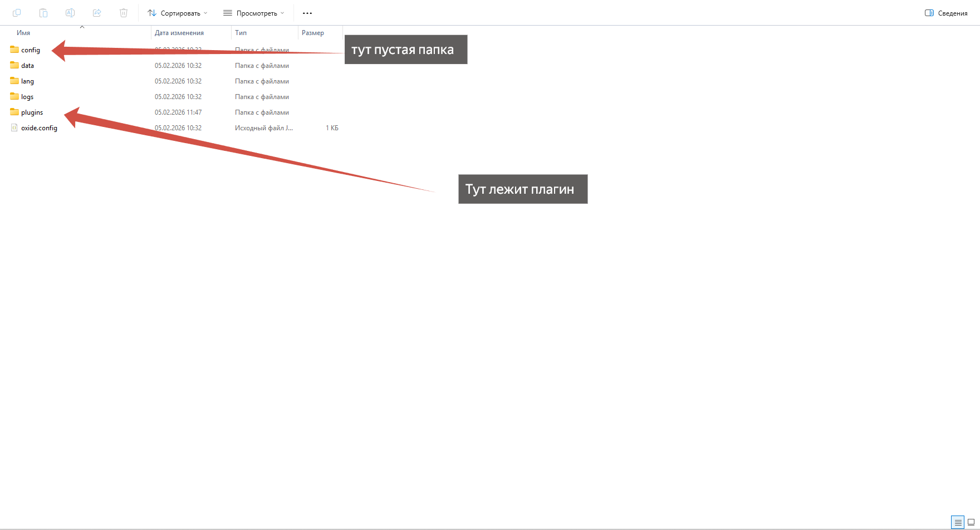Click the Размер column header

(313, 33)
